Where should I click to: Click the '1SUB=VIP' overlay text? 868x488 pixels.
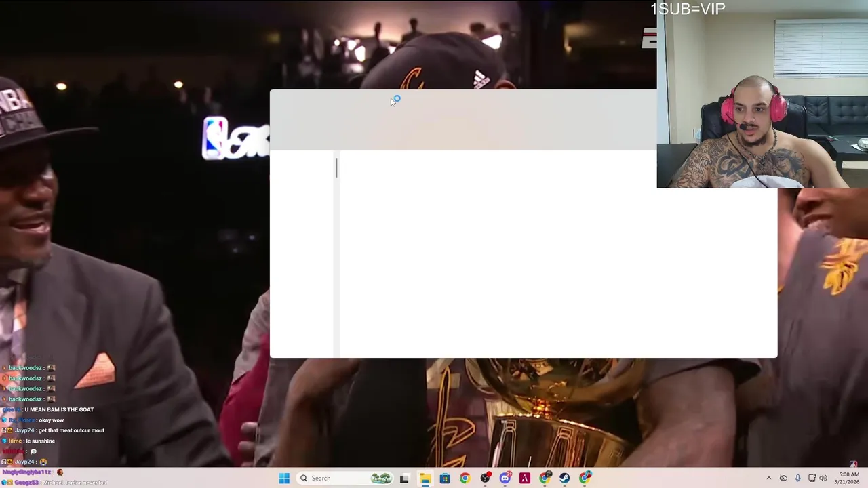[x=688, y=9]
